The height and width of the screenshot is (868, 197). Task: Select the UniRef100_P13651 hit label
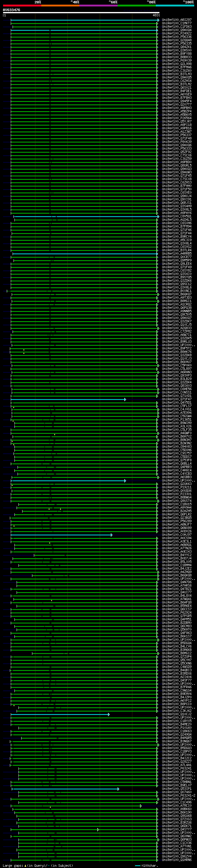pyautogui.click(x=177, y=419)
